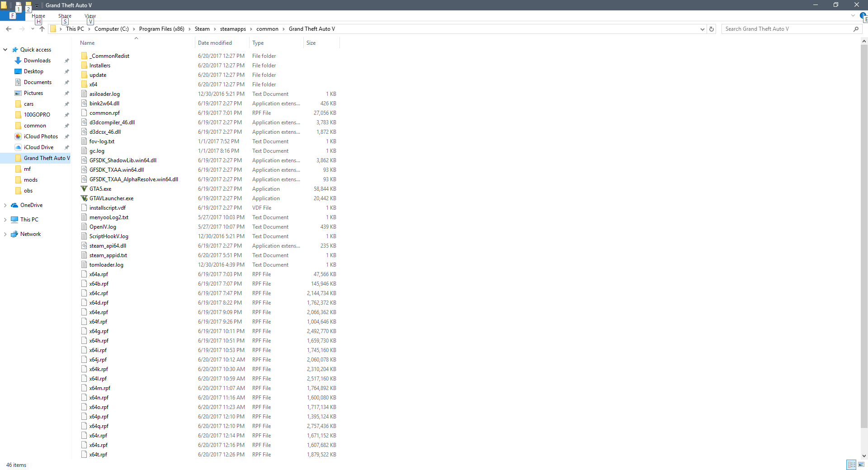The width and height of the screenshot is (868, 470).
Task: Sort files by Type column
Action: (276, 43)
